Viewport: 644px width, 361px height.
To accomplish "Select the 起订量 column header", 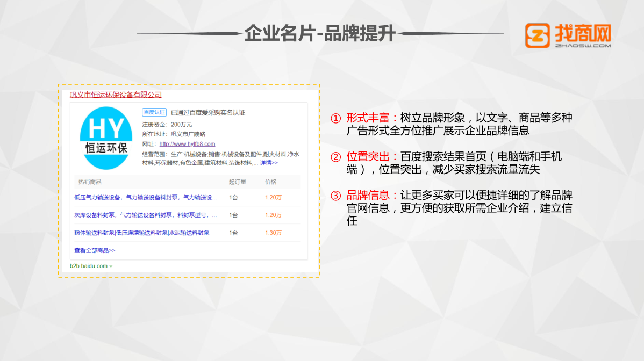I will [237, 182].
